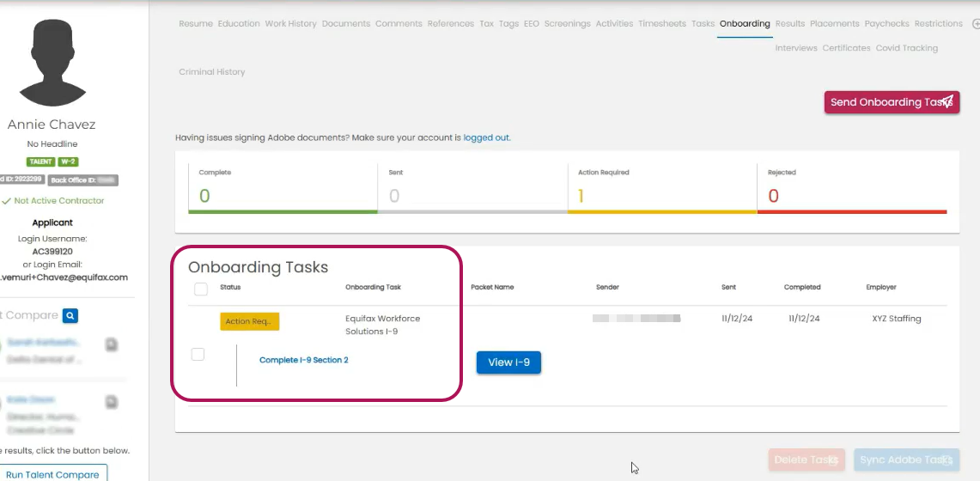This screenshot has width=980, height=481.
Task: Open document icon beside second blurred candidate
Action: 112,402
